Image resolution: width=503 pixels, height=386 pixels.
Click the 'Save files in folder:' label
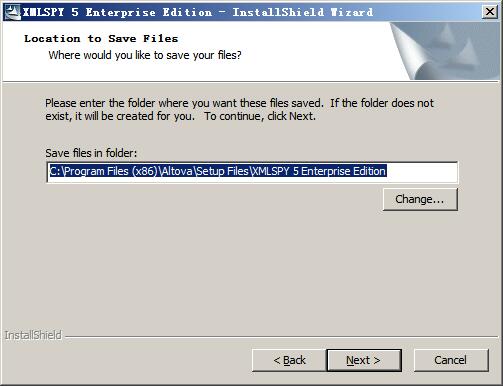[x=91, y=153]
